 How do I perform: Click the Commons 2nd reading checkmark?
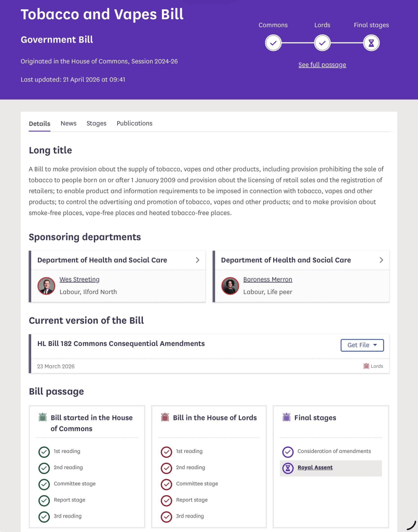[44, 468]
